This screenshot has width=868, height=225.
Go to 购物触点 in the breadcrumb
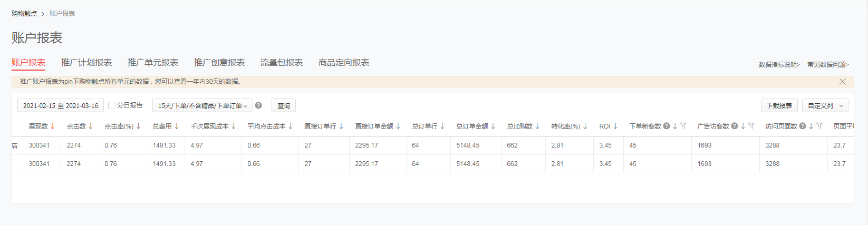pyautogui.click(x=24, y=14)
